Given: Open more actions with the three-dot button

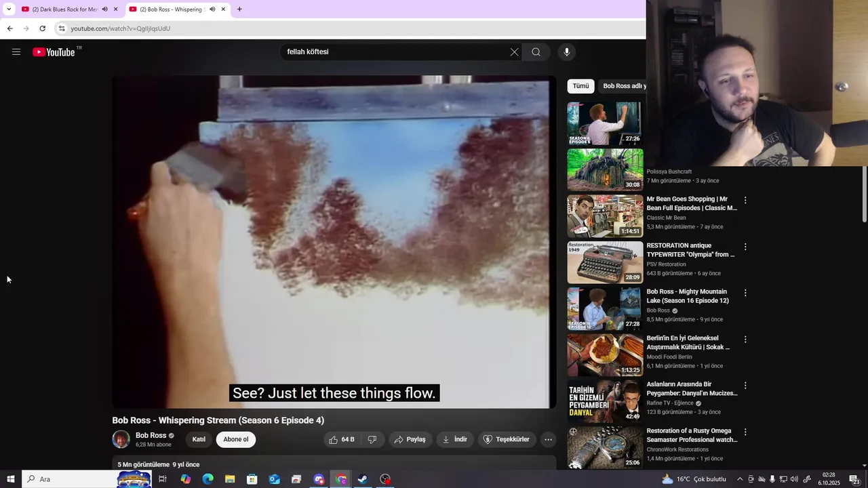Looking at the screenshot, I should 548,439.
